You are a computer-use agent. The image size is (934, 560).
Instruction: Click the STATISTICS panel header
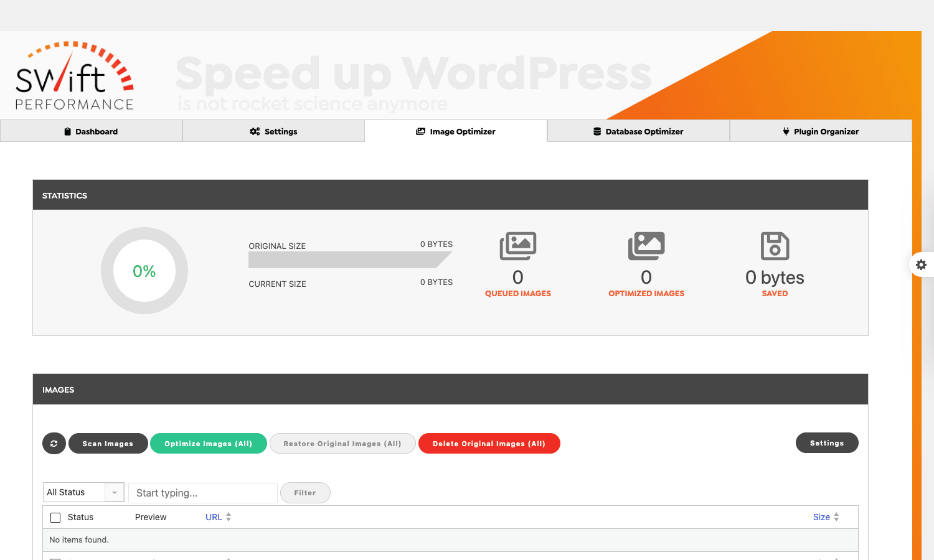[450, 195]
